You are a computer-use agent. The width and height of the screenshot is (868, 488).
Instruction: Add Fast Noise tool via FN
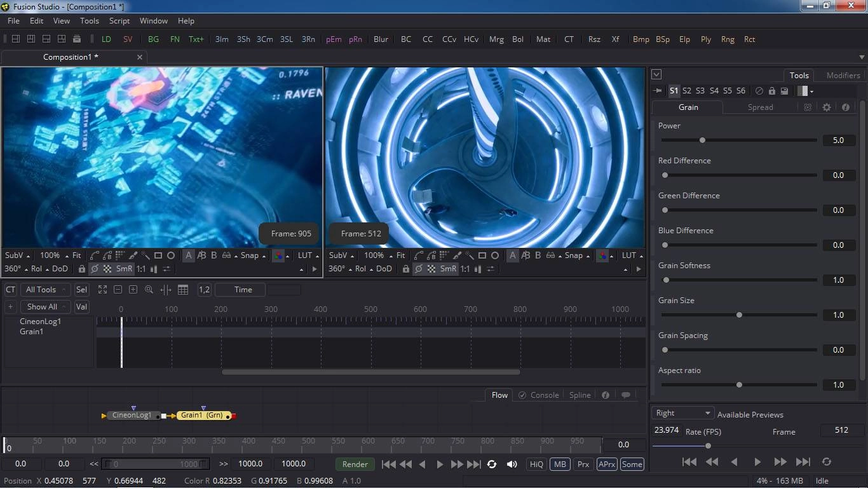(175, 39)
